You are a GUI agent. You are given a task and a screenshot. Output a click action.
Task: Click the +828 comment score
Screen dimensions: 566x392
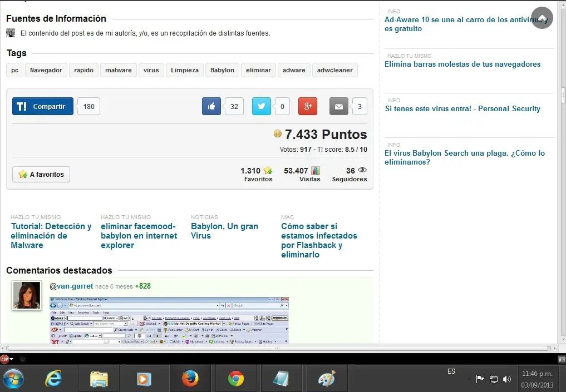(142, 286)
